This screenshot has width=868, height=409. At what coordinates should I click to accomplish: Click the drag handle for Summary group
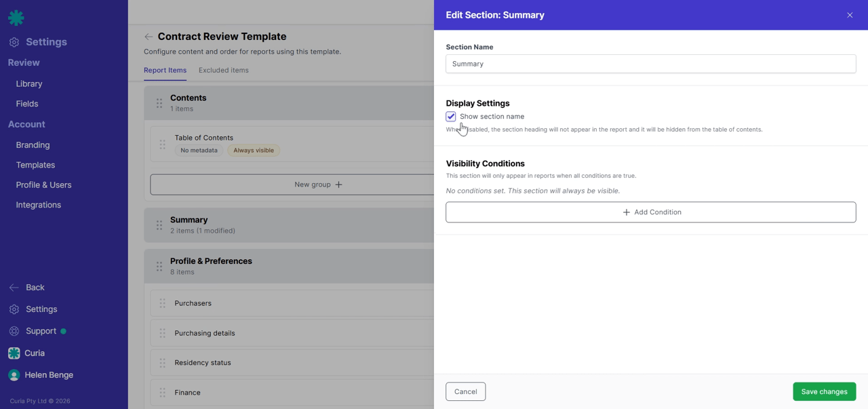click(159, 225)
